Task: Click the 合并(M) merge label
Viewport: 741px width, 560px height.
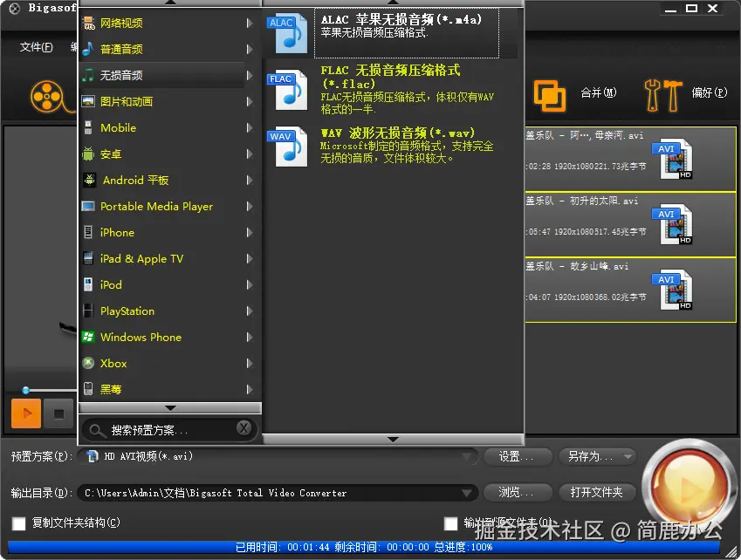Action: pyautogui.click(x=598, y=92)
